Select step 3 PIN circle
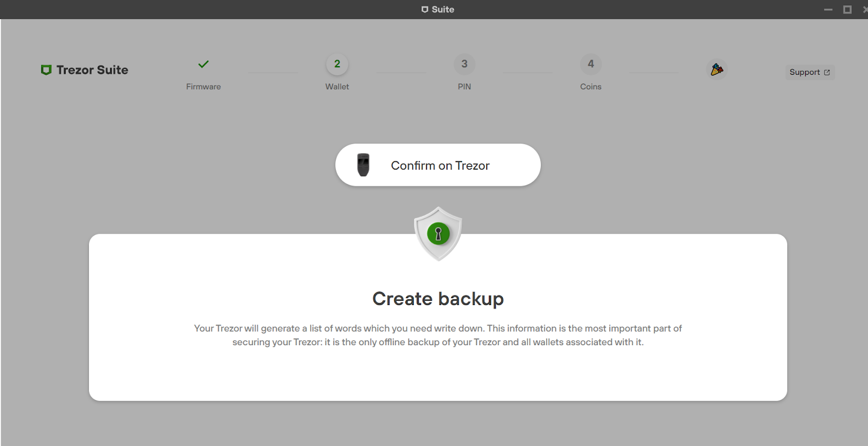Image resolution: width=868 pixels, height=446 pixels. click(464, 64)
